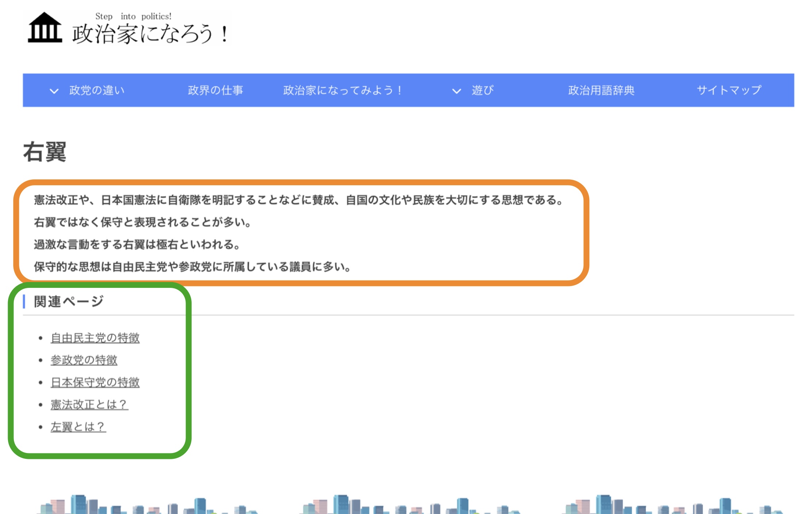Viewport: 812px width, 514px height.
Task: Expand the 政党の違い dropdown chevron
Action: click(x=54, y=91)
